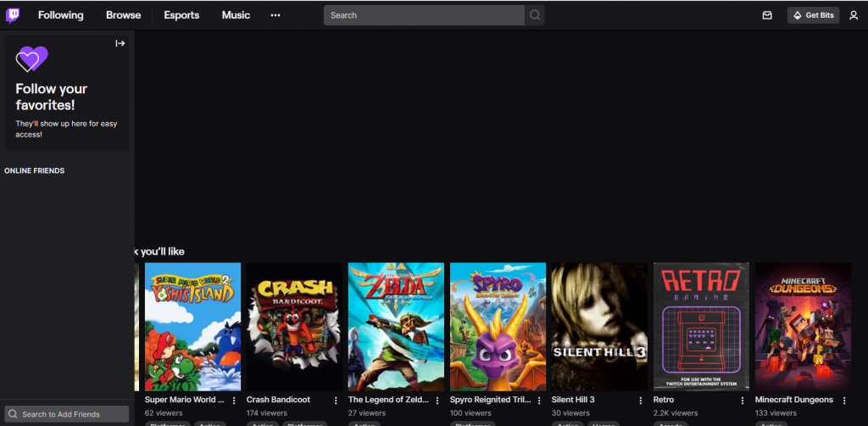Collapse the sidebar with the arrow icon
Viewport: 868px width, 426px height.
[120, 43]
